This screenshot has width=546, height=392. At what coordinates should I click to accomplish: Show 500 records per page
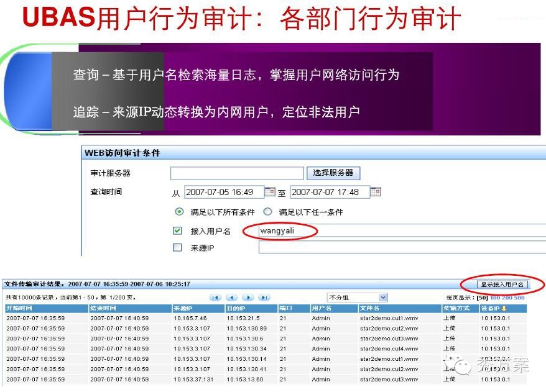click(519, 298)
